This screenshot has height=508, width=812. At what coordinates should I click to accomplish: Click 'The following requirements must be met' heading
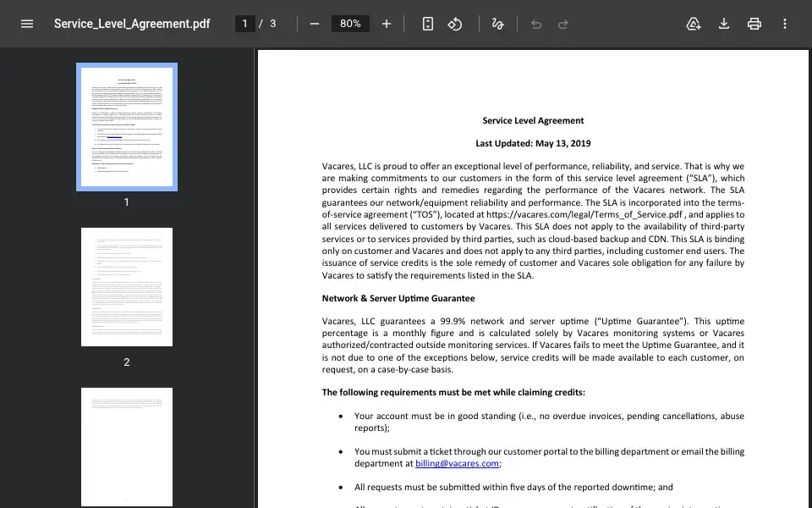point(453,392)
